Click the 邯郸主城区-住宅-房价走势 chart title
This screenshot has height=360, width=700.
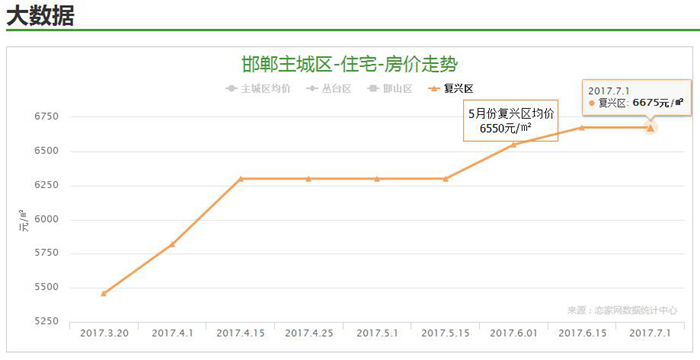tap(350, 65)
